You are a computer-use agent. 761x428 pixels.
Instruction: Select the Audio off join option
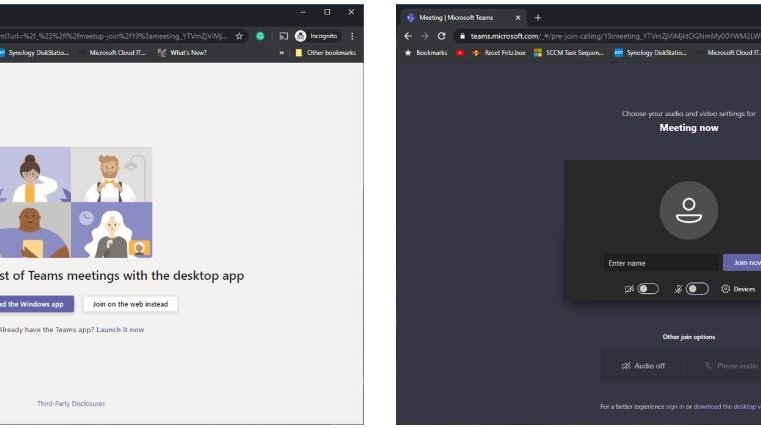coord(643,365)
